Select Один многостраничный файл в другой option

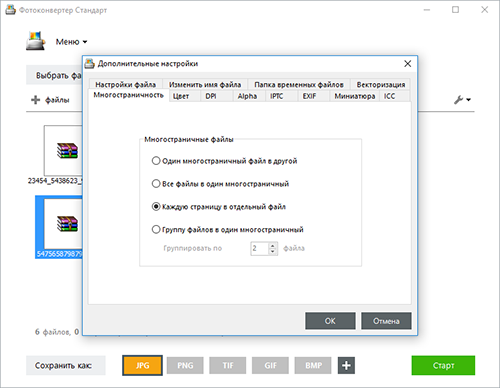pos(156,161)
